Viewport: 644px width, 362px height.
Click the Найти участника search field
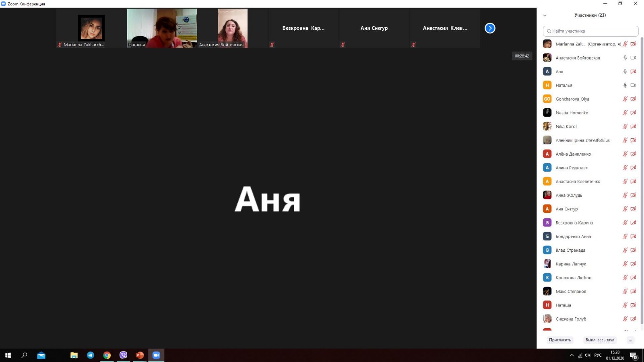click(x=590, y=31)
